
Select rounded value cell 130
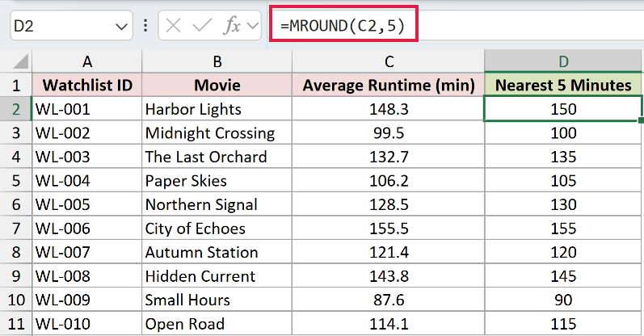click(563, 204)
